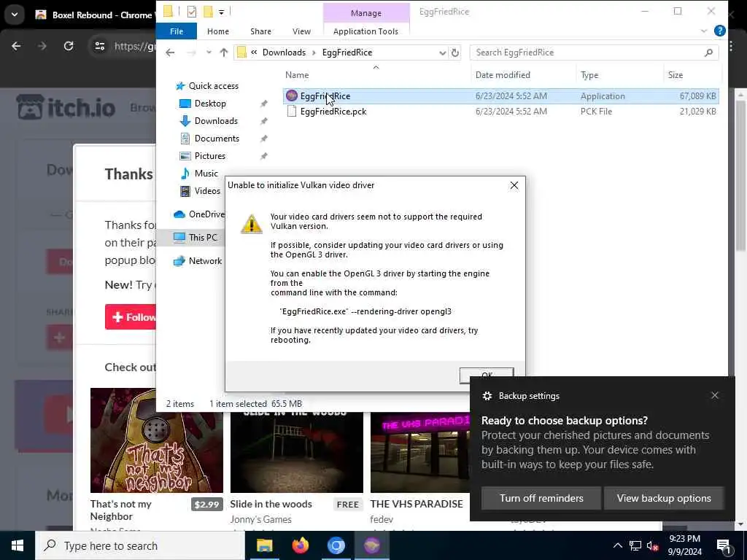The height and width of the screenshot is (560, 747).
Task: Go up one folder level
Action: point(224,52)
